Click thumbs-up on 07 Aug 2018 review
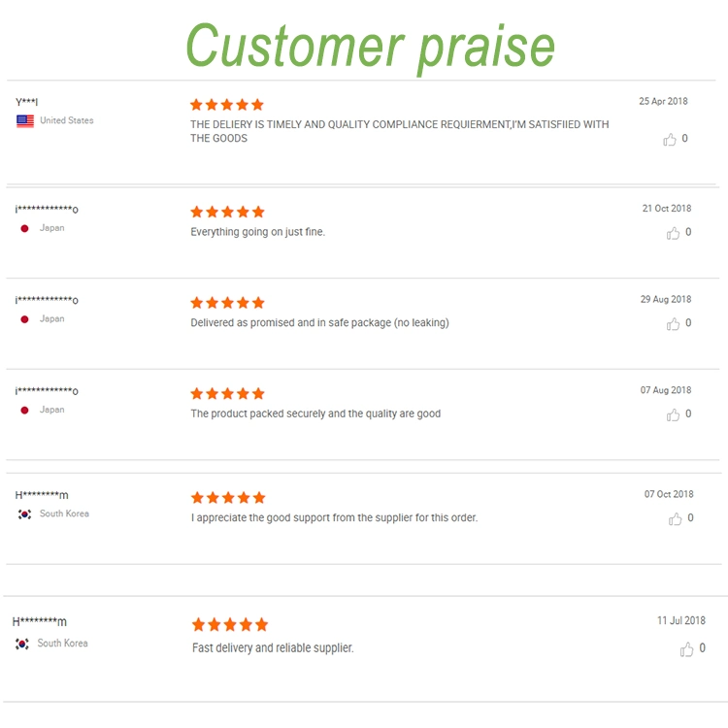Screen dimensions: 728x728 point(673,414)
